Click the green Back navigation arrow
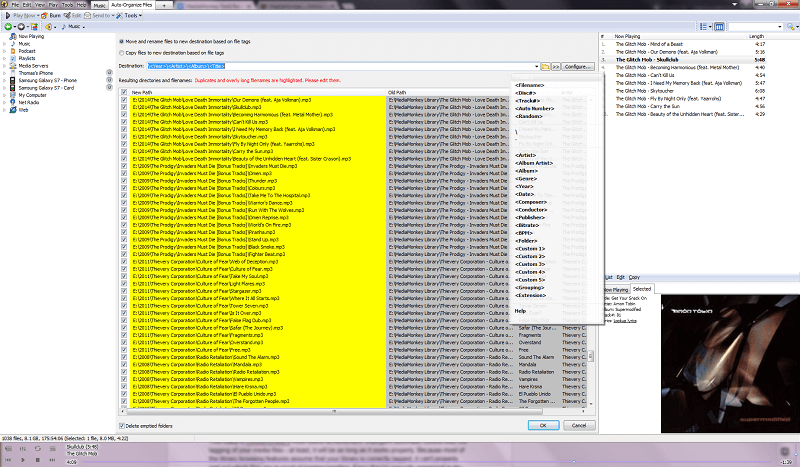This screenshot has height=467, width=800. [x=8, y=27]
